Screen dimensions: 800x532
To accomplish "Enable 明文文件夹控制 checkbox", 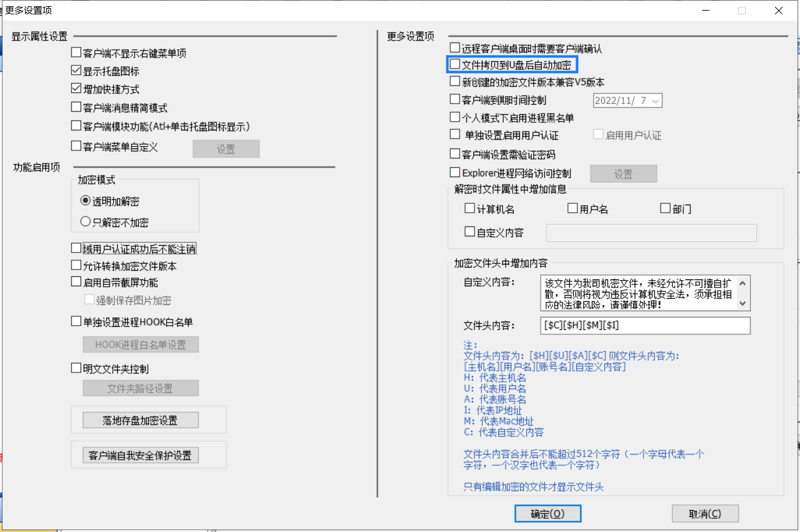I will point(77,369).
